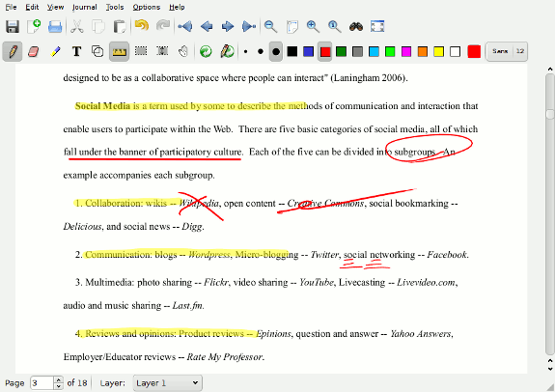Image resolution: width=555 pixels, height=392 pixels.
Task: Pick the orange color swatch
Action: tap(423, 52)
